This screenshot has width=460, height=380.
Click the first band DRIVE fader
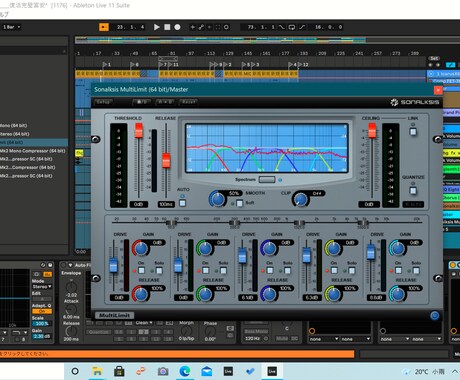tap(113, 266)
